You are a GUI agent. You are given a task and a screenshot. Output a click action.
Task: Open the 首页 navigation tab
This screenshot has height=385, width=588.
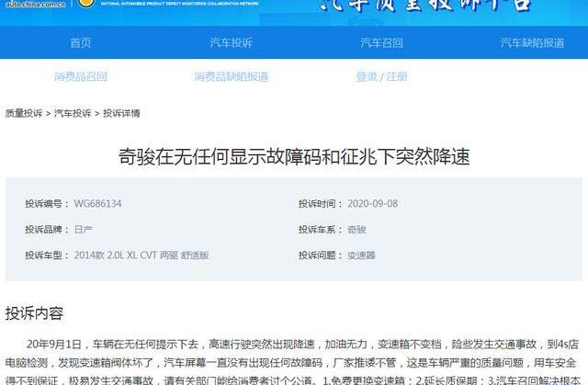(x=81, y=43)
